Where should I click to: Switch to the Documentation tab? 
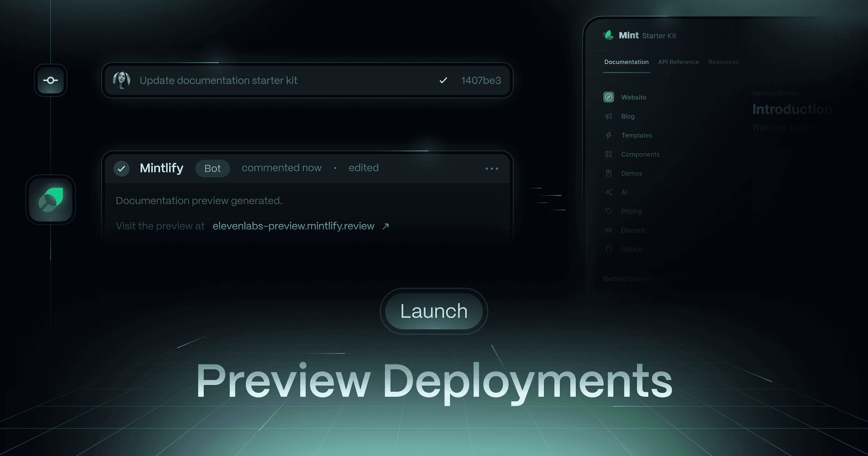[626, 62]
